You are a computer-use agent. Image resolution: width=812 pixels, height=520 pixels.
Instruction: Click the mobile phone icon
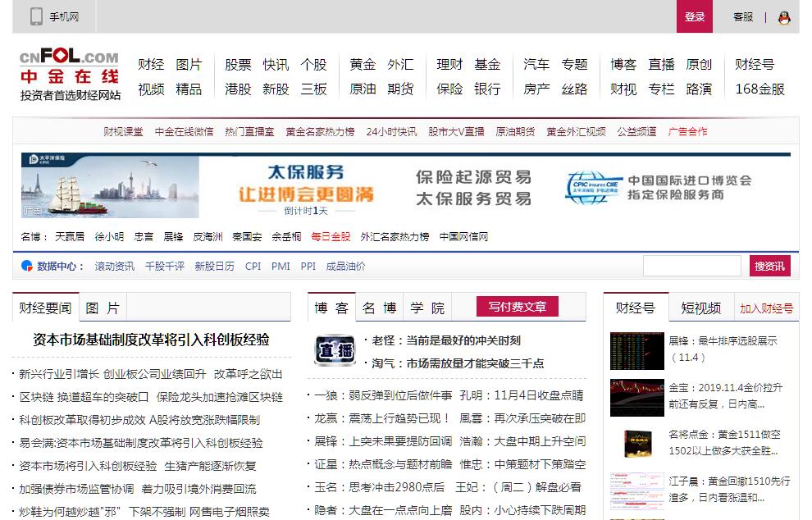pos(36,16)
